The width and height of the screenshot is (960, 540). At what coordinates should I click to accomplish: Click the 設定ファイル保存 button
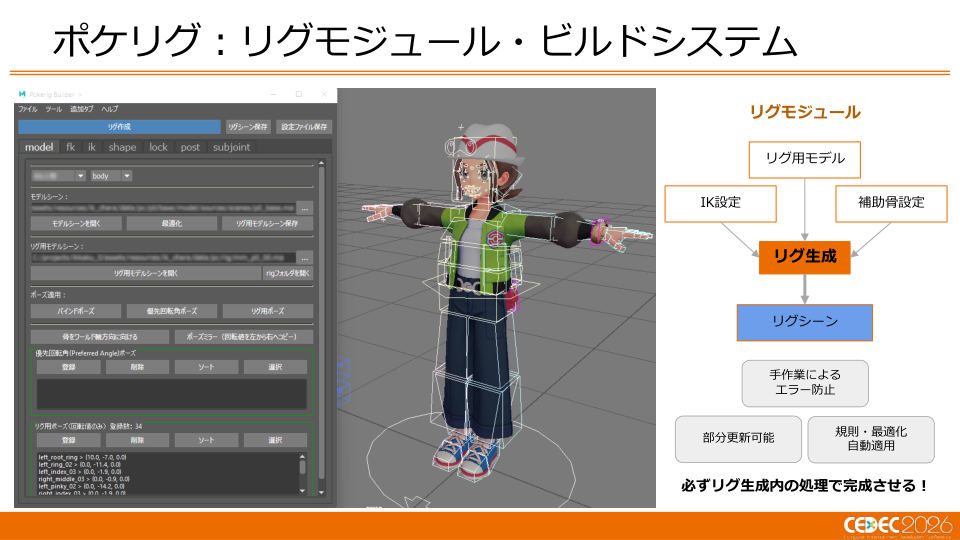tap(304, 127)
